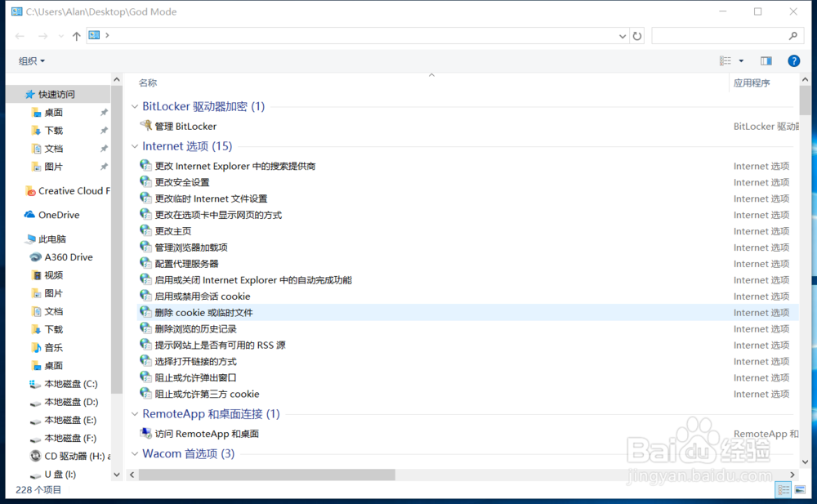Open the 音乐 folder in the sidebar
This screenshot has width=817, height=504.
[53, 348]
